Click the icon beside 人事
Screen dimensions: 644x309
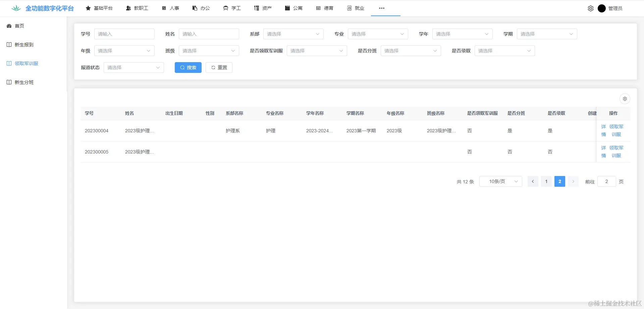[x=164, y=8]
